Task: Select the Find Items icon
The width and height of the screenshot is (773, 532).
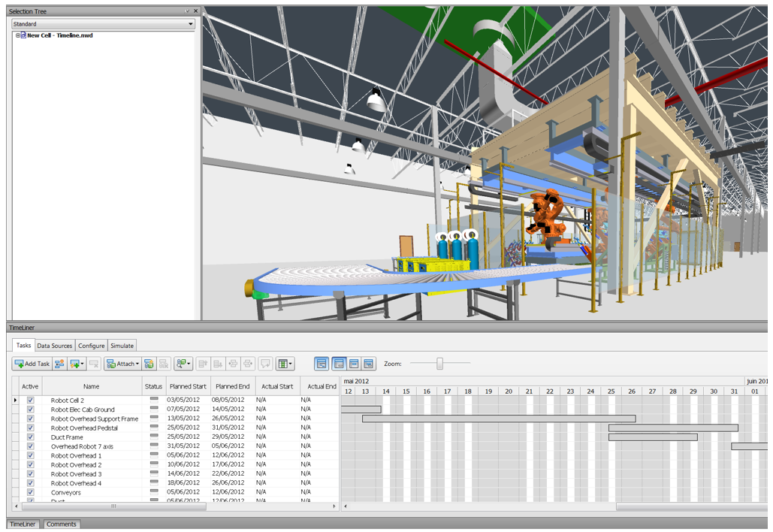Action: (181, 364)
